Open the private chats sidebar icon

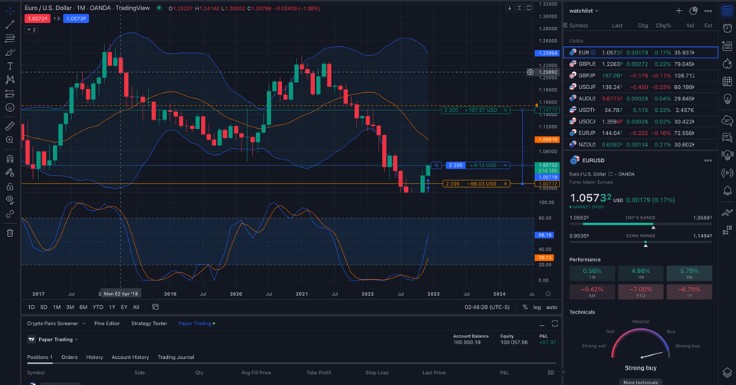click(727, 137)
